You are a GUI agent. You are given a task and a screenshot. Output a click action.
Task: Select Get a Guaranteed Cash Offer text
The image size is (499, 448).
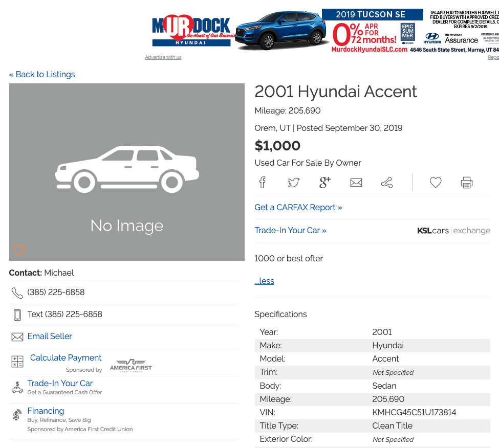(x=64, y=392)
